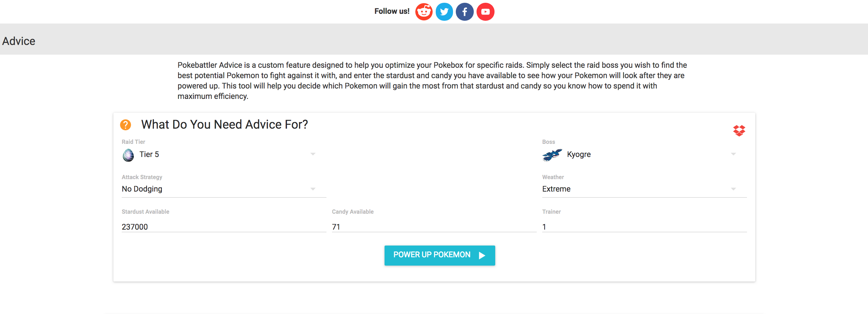Click the Twitter follow icon
This screenshot has height=314, width=868.
pos(444,12)
